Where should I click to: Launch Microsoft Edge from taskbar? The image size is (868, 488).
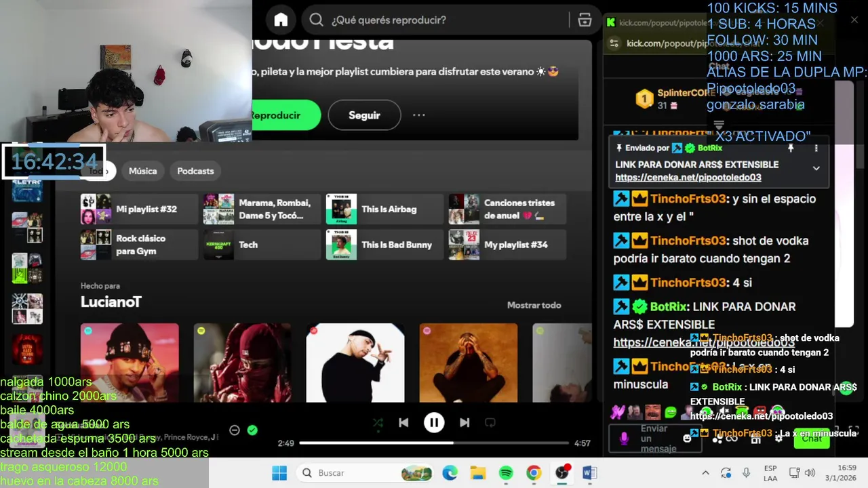pyautogui.click(x=450, y=473)
